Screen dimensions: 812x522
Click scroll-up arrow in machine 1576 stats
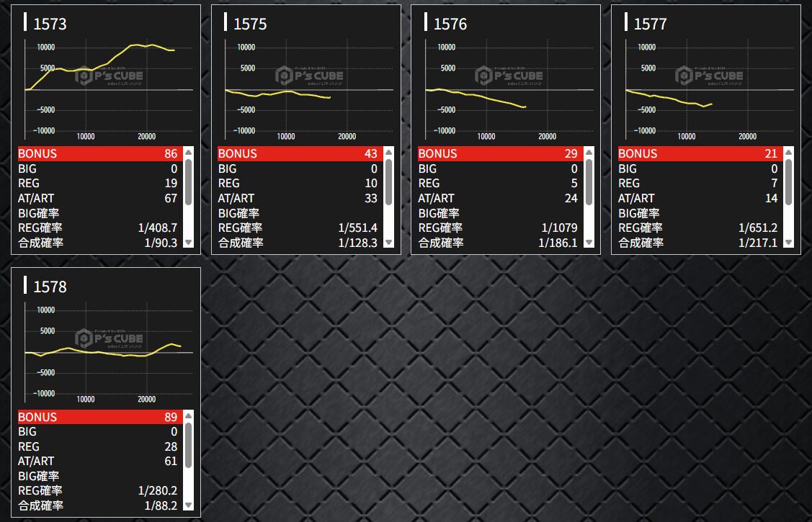[589, 153]
